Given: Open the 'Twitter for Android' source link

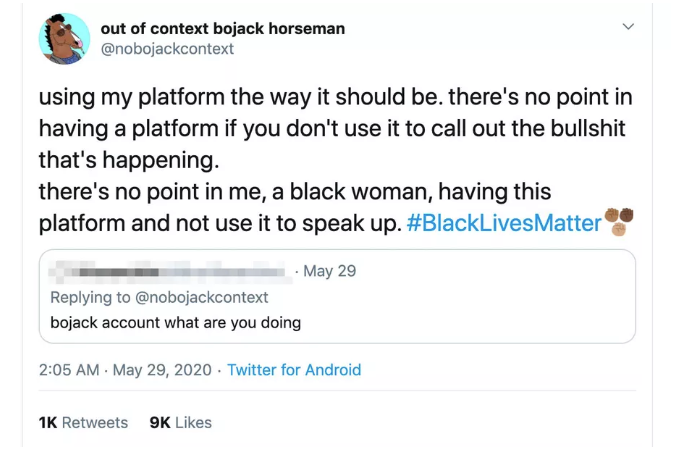Looking at the screenshot, I should tap(294, 370).
